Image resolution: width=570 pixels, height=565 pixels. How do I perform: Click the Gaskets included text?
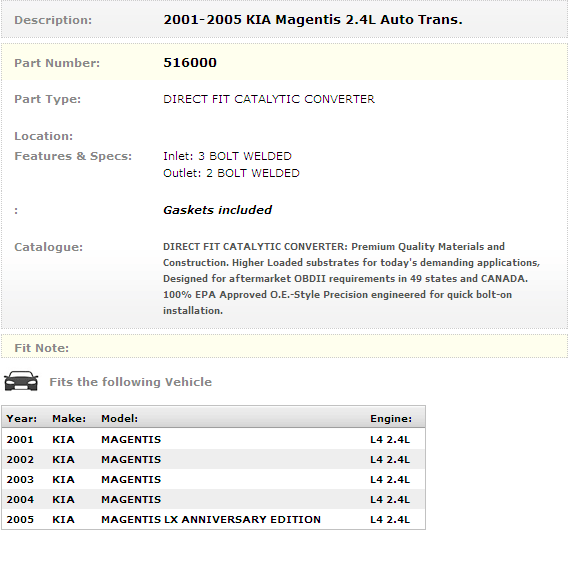[x=217, y=210]
